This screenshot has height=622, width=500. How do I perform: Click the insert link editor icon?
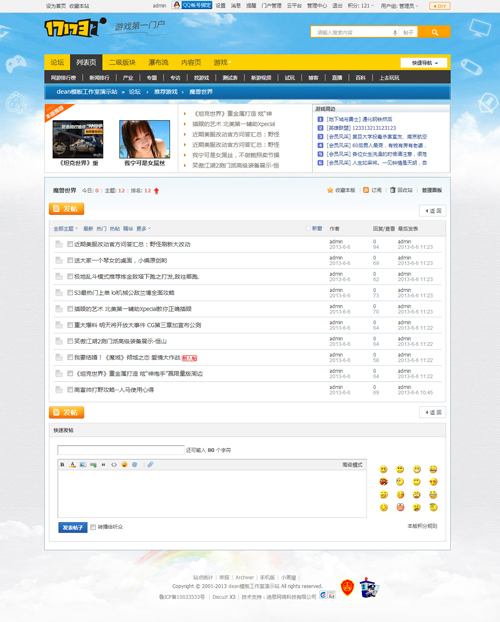93,465
